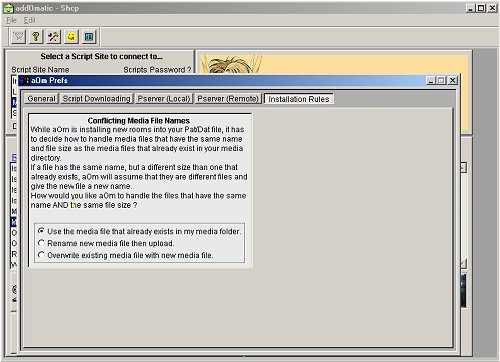Screen dimensions: 500x362
Task: Click the aOm Prefs title bar icon
Action: pyautogui.click(x=25, y=80)
